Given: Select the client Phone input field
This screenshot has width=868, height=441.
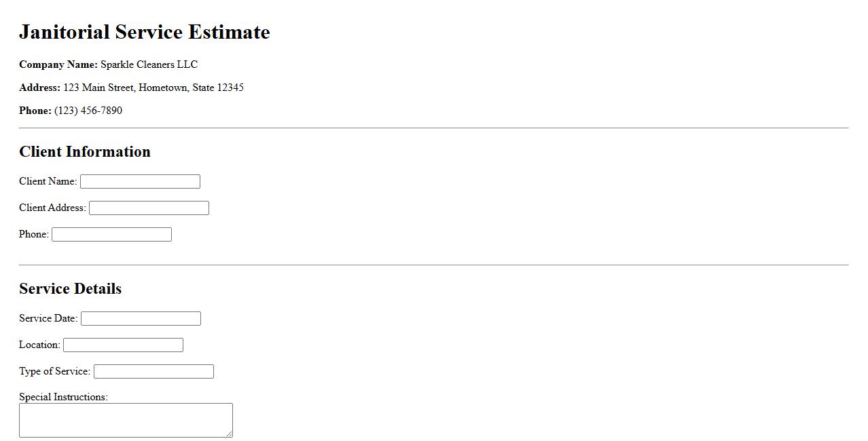Looking at the screenshot, I should [x=111, y=234].
